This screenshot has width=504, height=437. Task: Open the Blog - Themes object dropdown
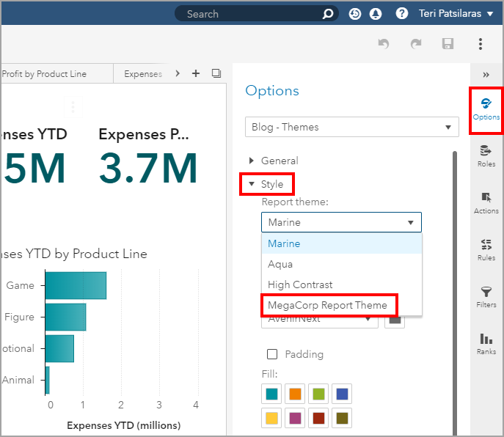(351, 127)
